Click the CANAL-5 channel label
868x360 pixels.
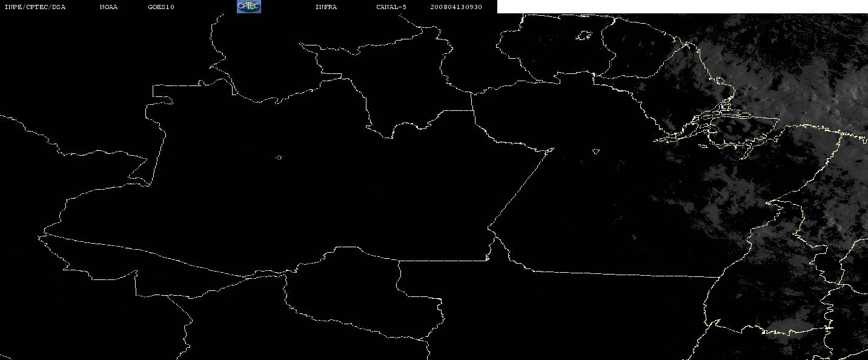coord(391,7)
